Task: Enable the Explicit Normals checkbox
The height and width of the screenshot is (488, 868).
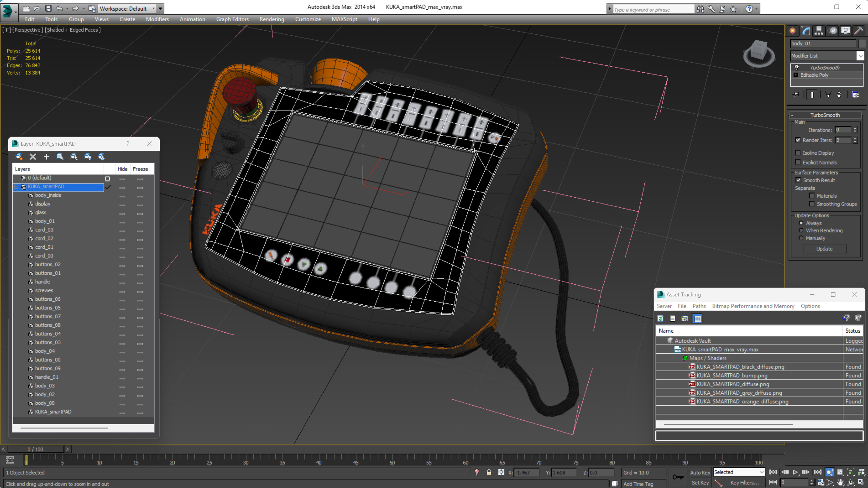Action: [798, 162]
